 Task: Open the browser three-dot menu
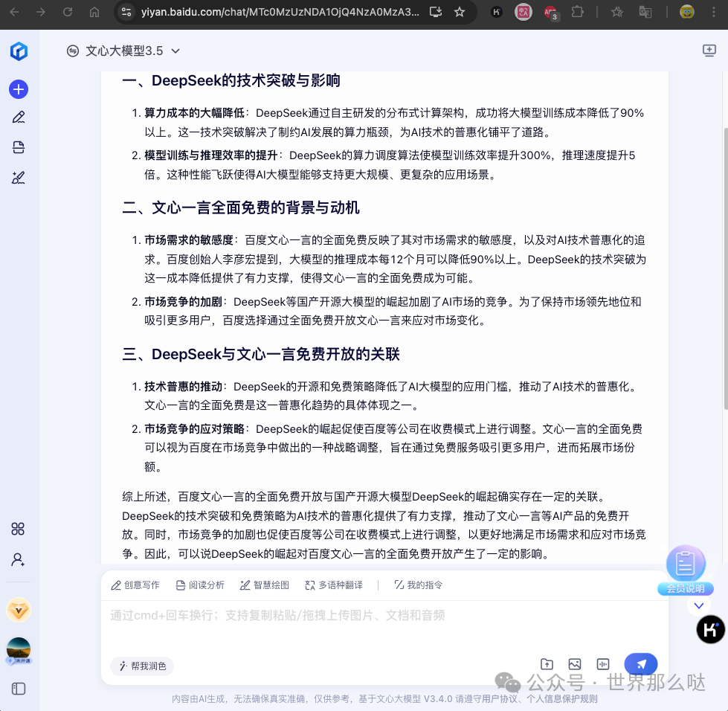(714, 12)
